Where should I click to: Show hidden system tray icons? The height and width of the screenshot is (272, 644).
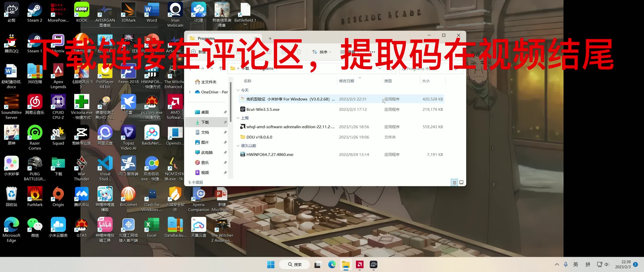557,264
